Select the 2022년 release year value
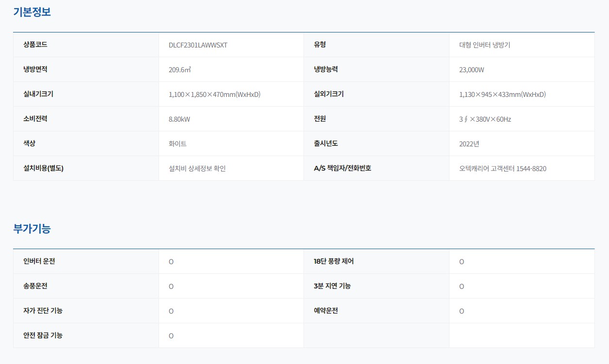Image resolution: width=609 pixels, height=364 pixels. [469, 144]
